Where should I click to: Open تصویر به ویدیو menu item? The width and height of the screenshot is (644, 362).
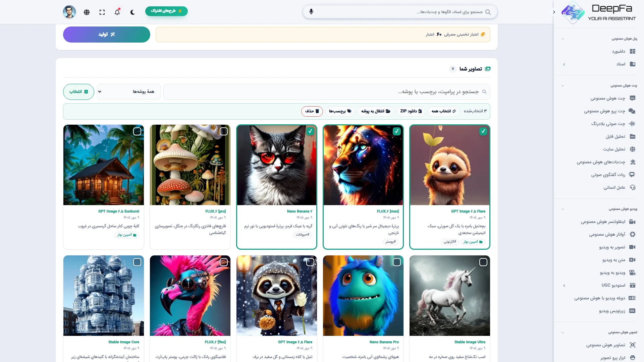617,247
